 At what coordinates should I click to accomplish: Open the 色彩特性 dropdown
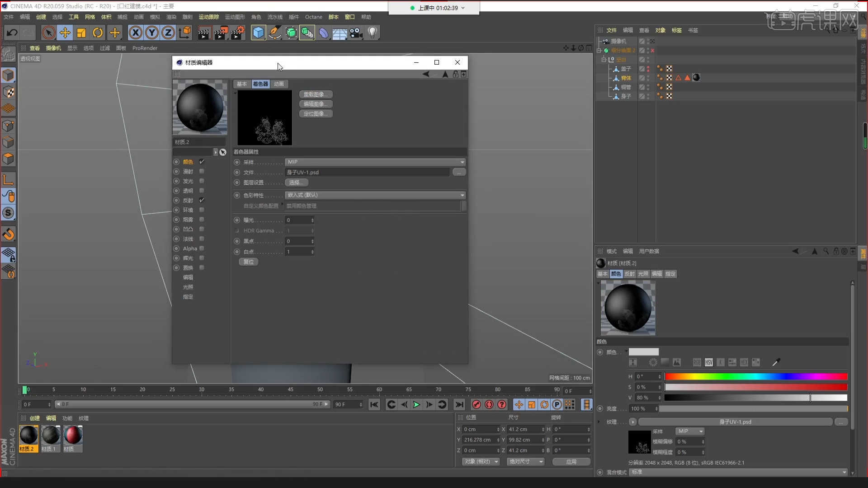[375, 195]
